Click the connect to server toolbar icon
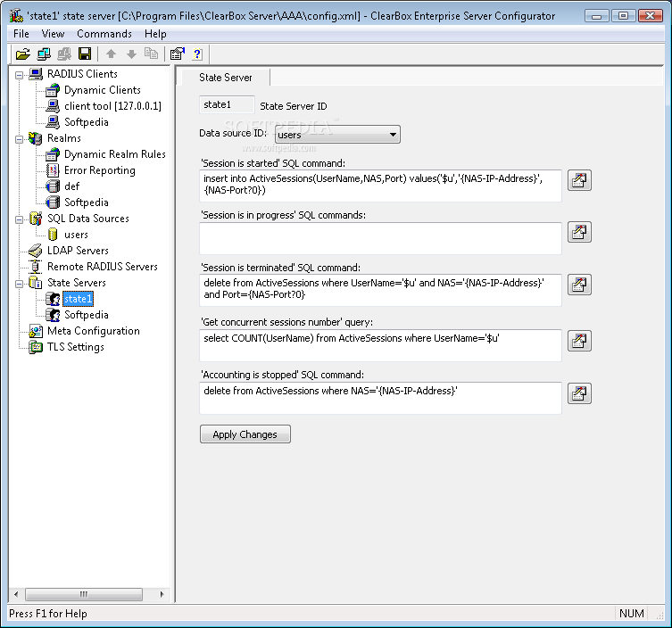 [x=44, y=54]
